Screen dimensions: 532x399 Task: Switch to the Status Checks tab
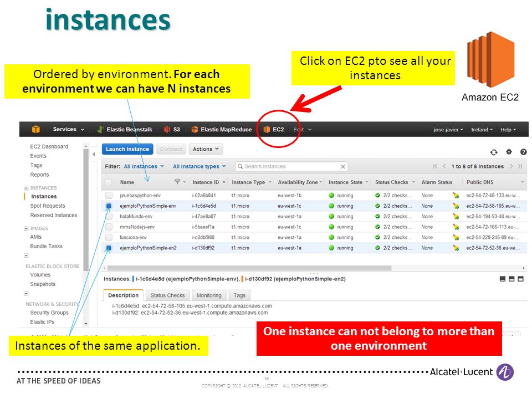click(167, 295)
